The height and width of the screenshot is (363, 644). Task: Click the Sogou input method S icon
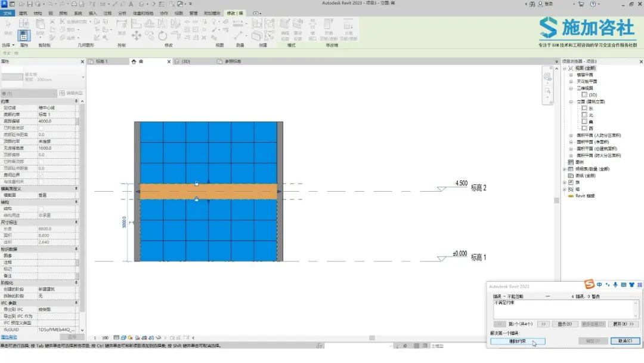click(589, 284)
